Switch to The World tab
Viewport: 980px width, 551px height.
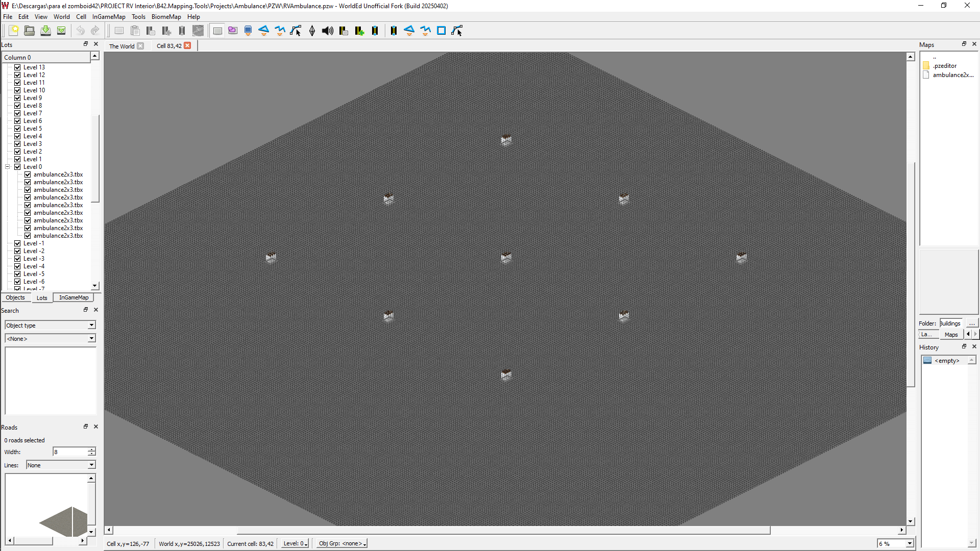(122, 46)
